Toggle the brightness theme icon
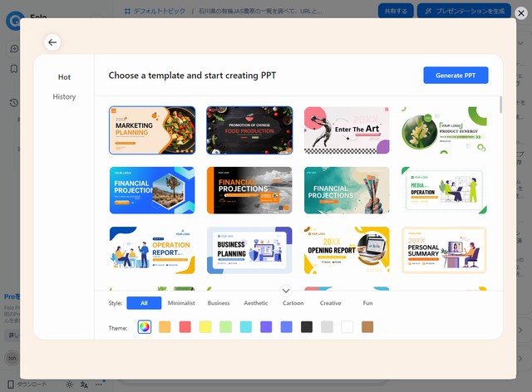The width and height of the screenshot is (532, 392). tap(70, 385)
